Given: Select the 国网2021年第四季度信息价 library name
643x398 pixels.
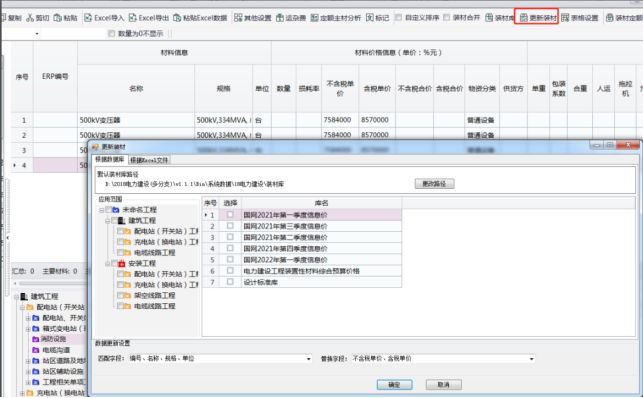Looking at the screenshot, I should pos(285,248).
